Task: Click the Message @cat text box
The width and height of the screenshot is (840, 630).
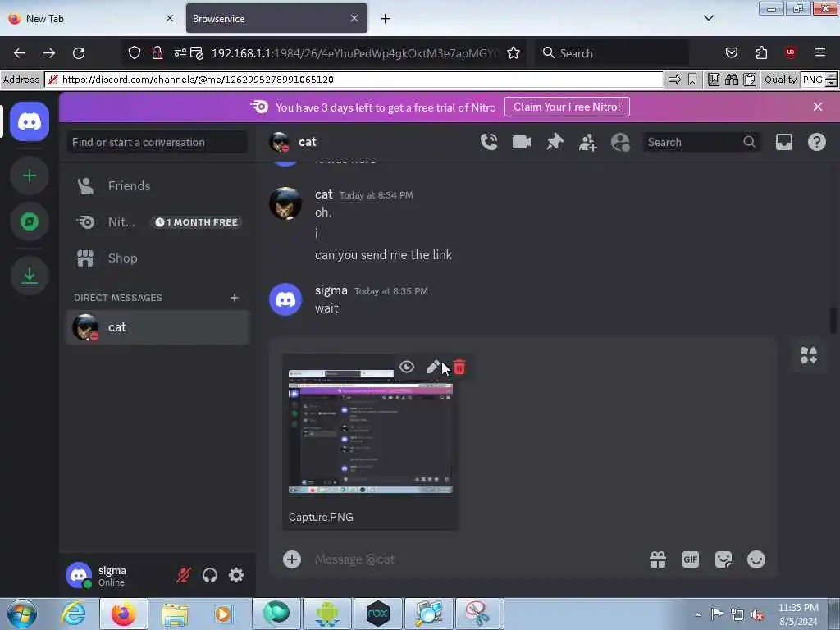Action: 477,559
